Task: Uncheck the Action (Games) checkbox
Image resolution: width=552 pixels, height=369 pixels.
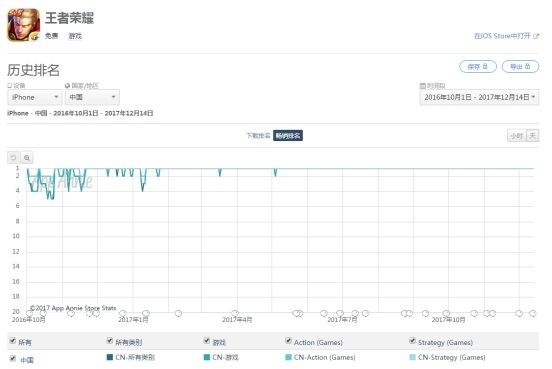Action: 288,340
